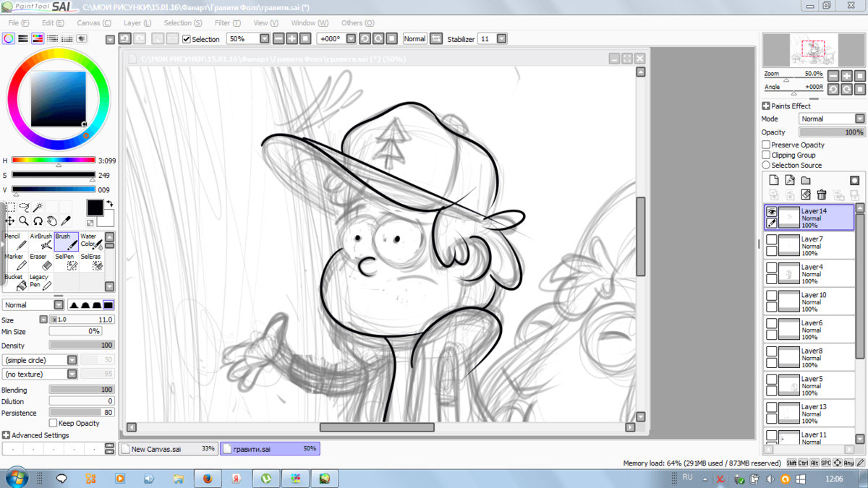Clear the layer with eraser icon

pos(806,194)
